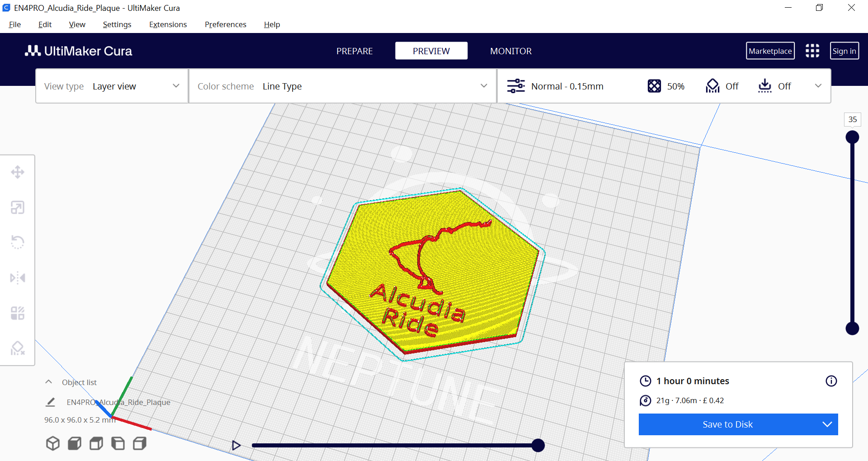Switch to left side camera view
This screenshot has width=868, height=461.
118,443
